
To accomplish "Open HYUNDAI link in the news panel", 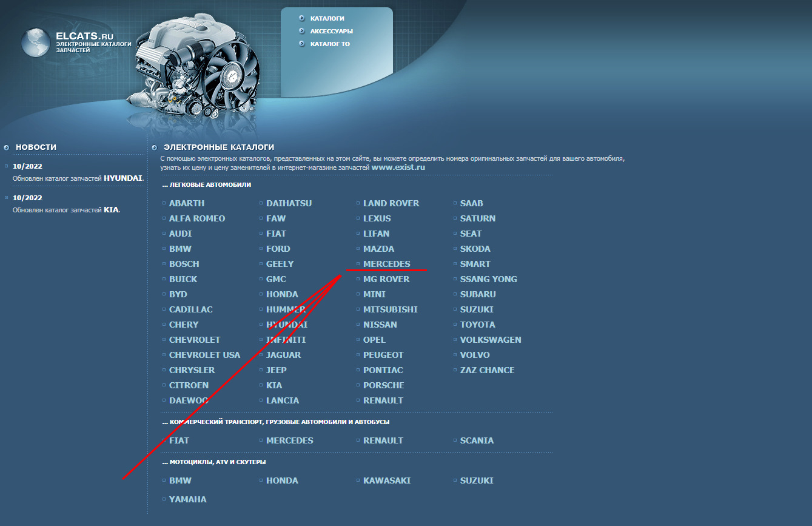I will coord(124,178).
